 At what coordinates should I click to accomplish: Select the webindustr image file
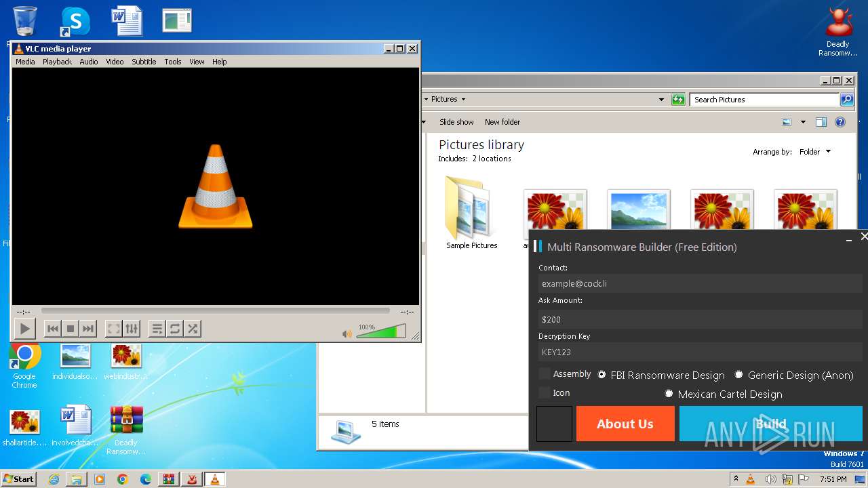tap(126, 362)
